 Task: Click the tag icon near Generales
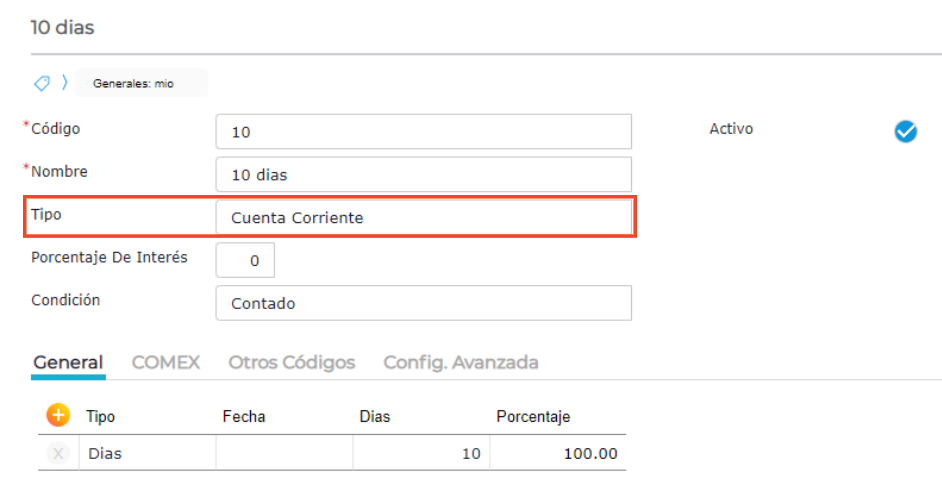pyautogui.click(x=42, y=83)
